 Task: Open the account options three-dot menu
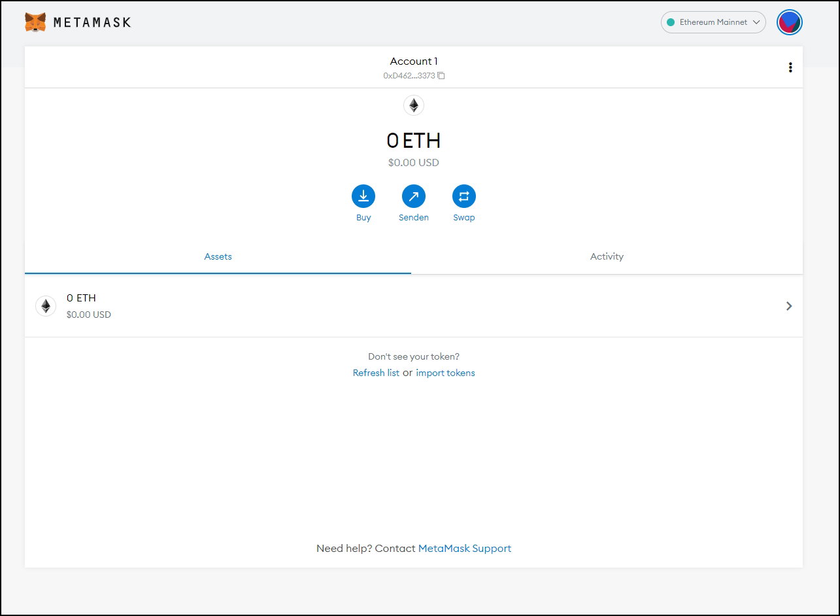tap(790, 67)
